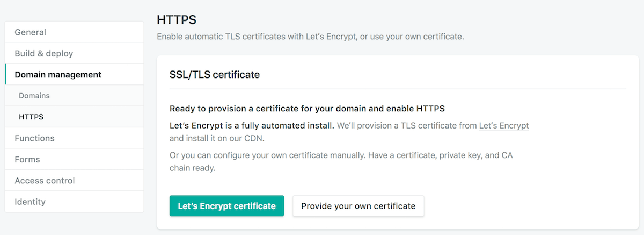Click the "Ready to provision a certificate" line
644x235 pixels.
[x=307, y=109]
